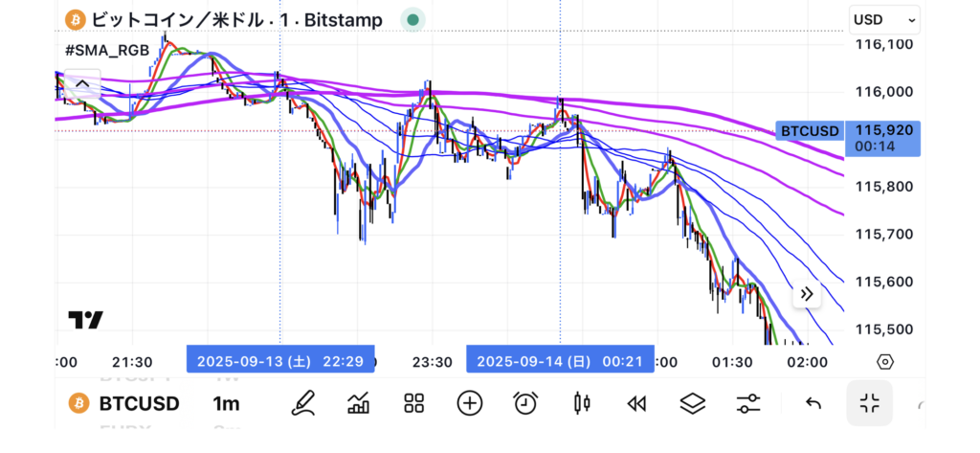Change chart type via candlestick icon
This screenshot has width=980, height=453.
[x=580, y=403]
